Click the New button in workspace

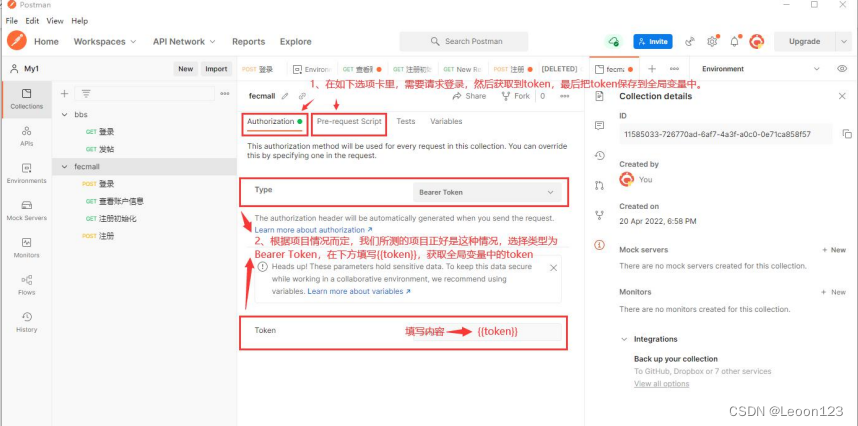pos(185,69)
